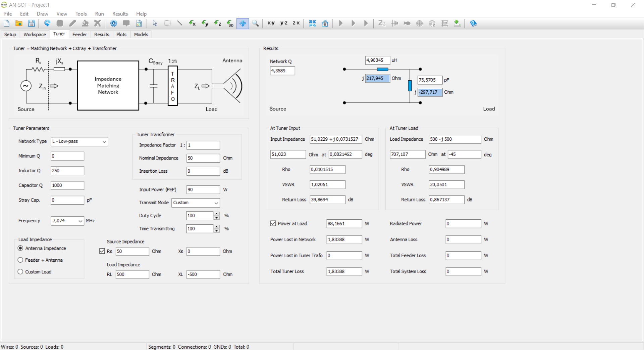Click the 3D rotate icon

(x=230, y=23)
